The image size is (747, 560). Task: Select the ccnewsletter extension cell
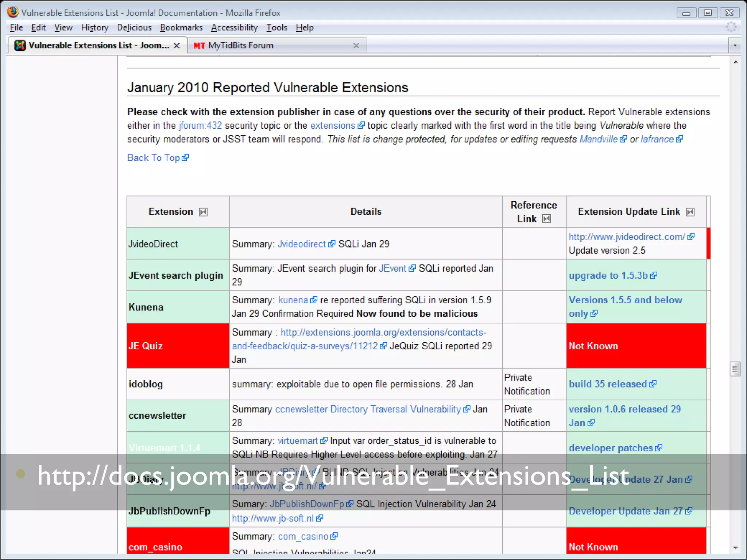click(178, 416)
